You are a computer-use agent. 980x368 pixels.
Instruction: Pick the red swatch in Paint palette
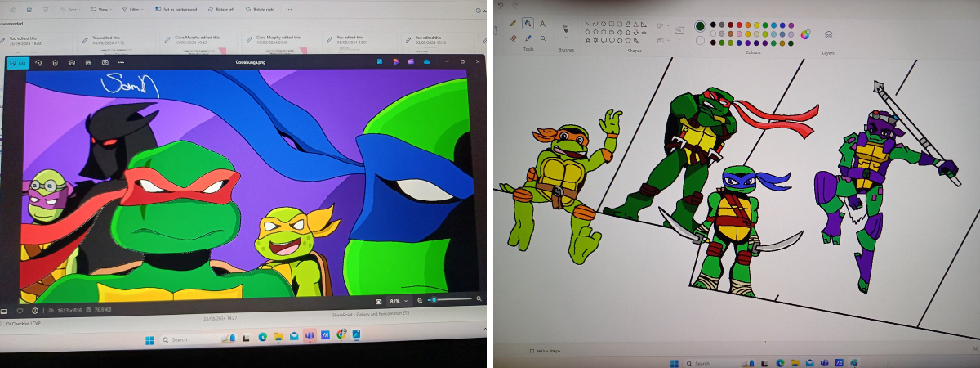739,25
